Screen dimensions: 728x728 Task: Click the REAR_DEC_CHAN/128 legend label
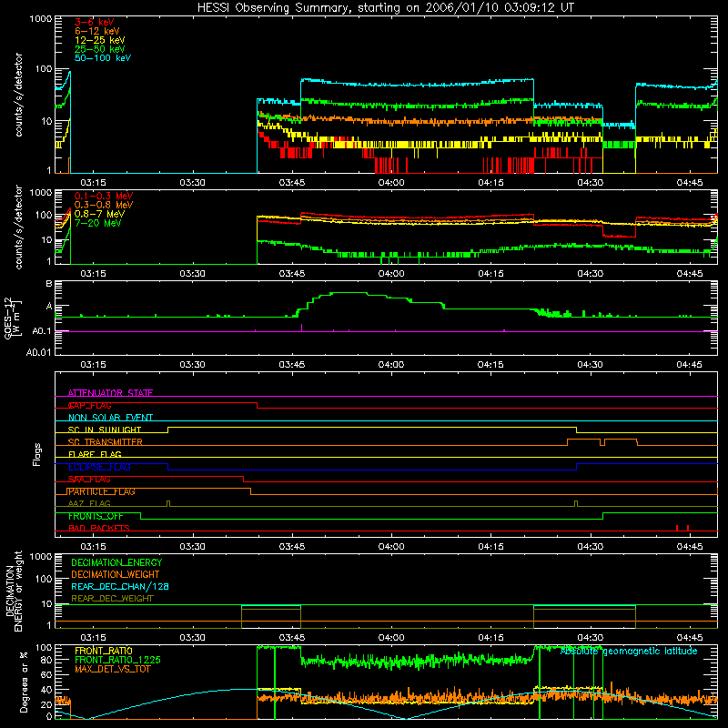pos(120,586)
